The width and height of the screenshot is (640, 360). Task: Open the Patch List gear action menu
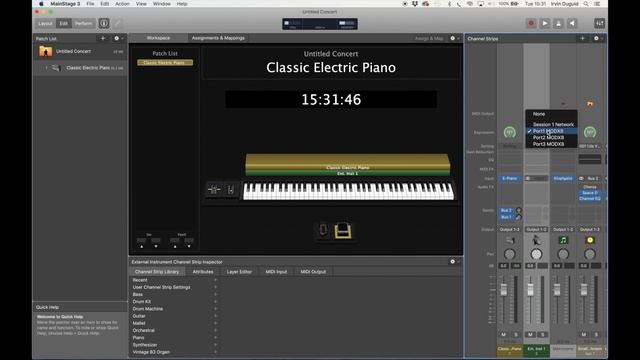click(x=118, y=38)
